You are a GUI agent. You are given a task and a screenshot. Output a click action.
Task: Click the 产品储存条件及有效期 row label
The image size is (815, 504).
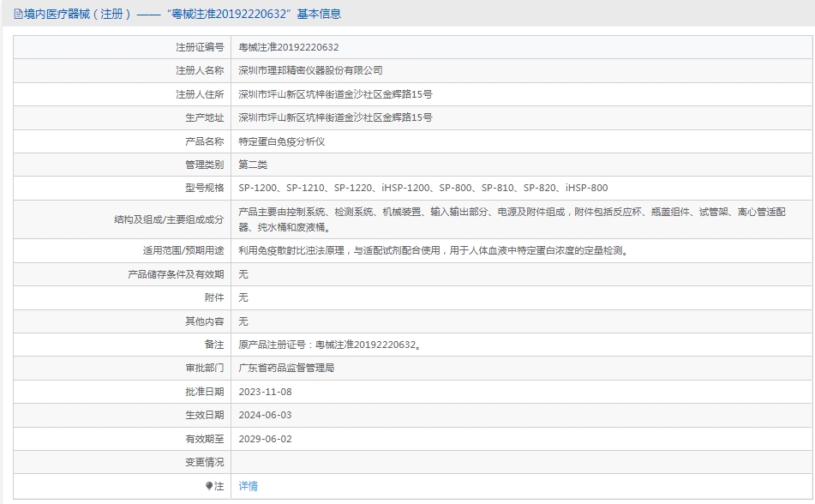point(176,274)
